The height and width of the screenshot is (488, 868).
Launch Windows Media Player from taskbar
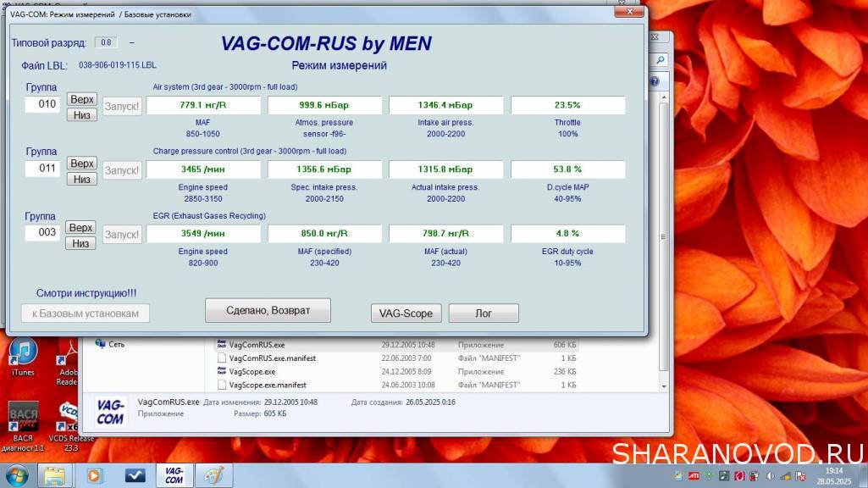click(95, 475)
